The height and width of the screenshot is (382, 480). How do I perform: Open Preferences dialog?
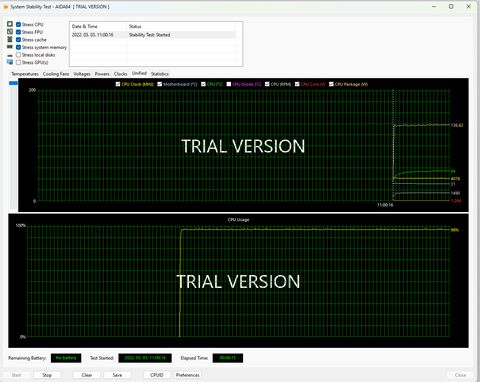tap(188, 375)
